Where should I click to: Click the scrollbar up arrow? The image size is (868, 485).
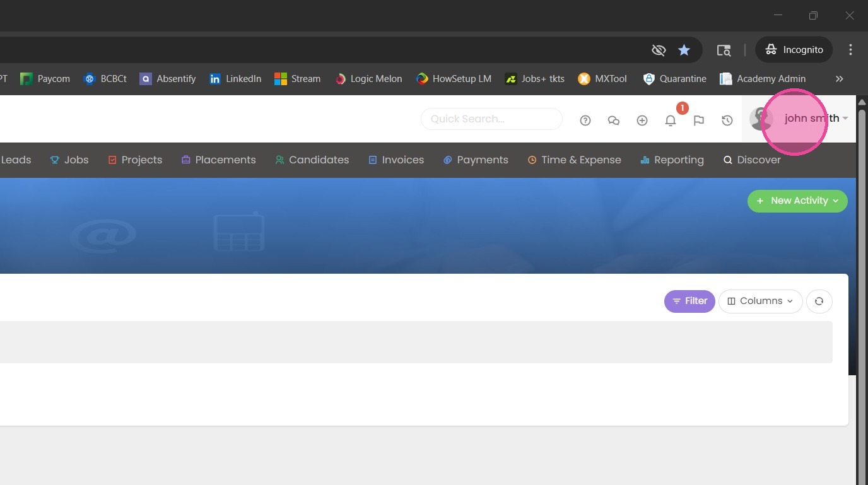pos(862,102)
